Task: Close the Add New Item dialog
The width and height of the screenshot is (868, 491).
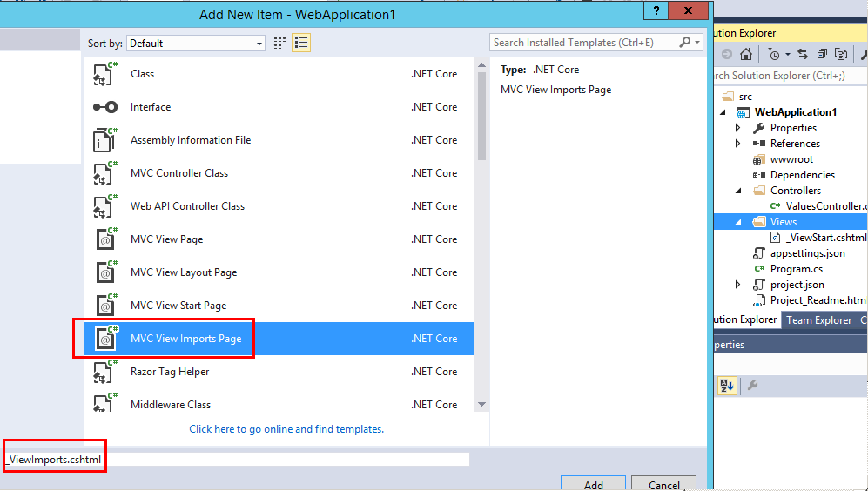Action: (688, 10)
